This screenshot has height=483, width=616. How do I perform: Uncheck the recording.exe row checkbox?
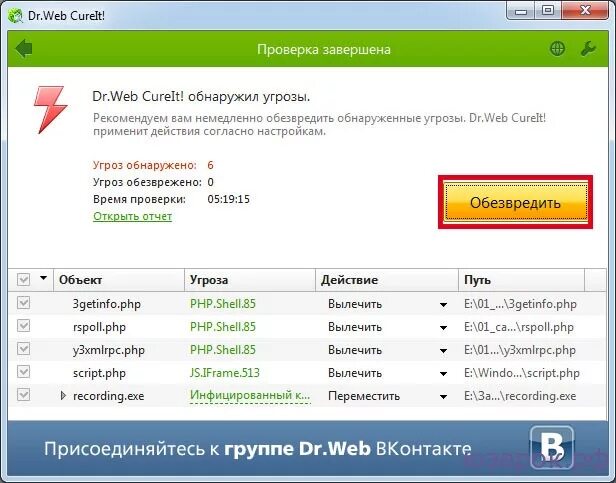click(x=23, y=395)
